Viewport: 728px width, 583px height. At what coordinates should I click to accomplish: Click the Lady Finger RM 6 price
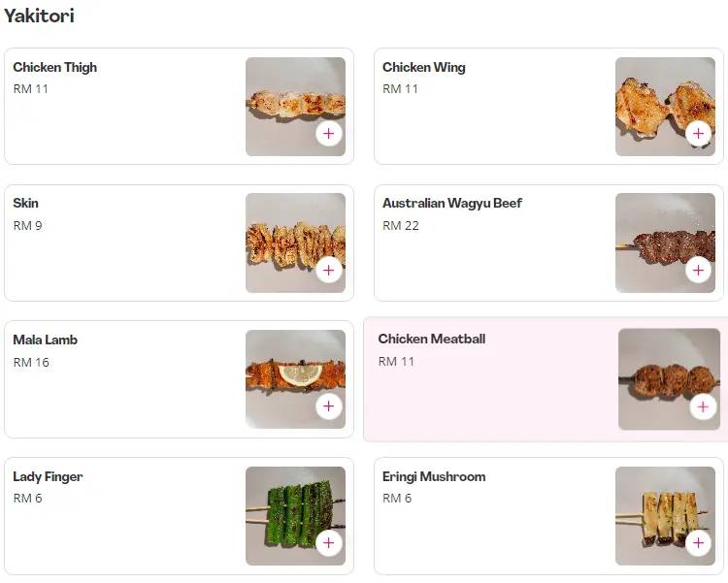[x=28, y=499]
